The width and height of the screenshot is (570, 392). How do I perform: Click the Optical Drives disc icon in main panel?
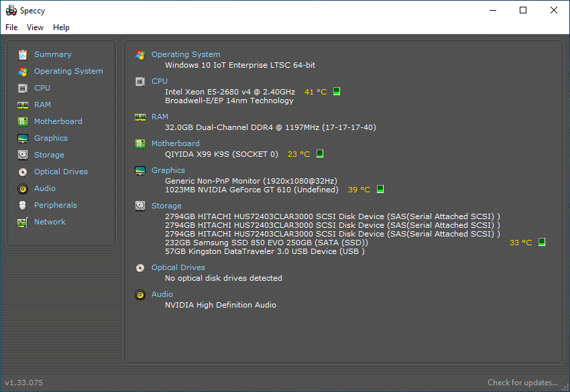[140, 268]
